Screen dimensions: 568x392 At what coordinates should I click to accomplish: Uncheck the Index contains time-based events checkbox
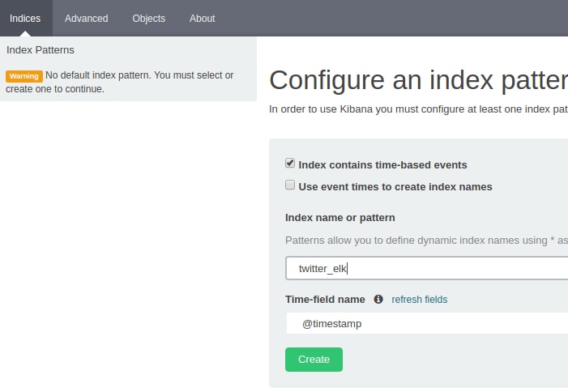pyautogui.click(x=290, y=164)
